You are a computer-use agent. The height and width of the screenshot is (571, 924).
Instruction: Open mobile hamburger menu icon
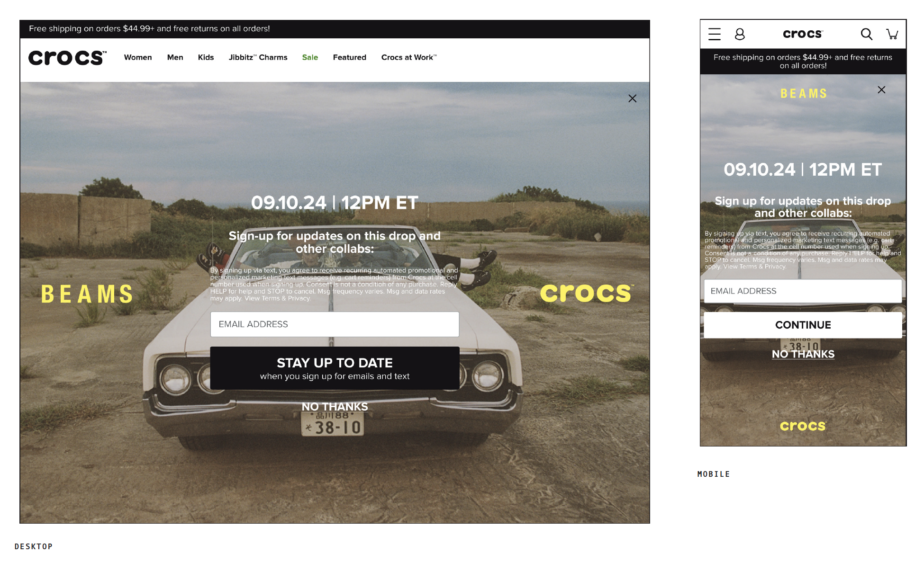click(x=714, y=34)
